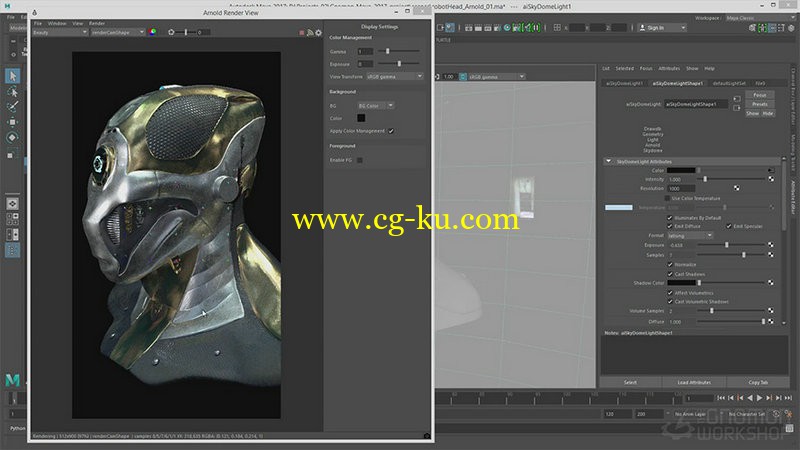Go to the end of the playback range
Screen dimensions: 800x450
(x=788, y=398)
